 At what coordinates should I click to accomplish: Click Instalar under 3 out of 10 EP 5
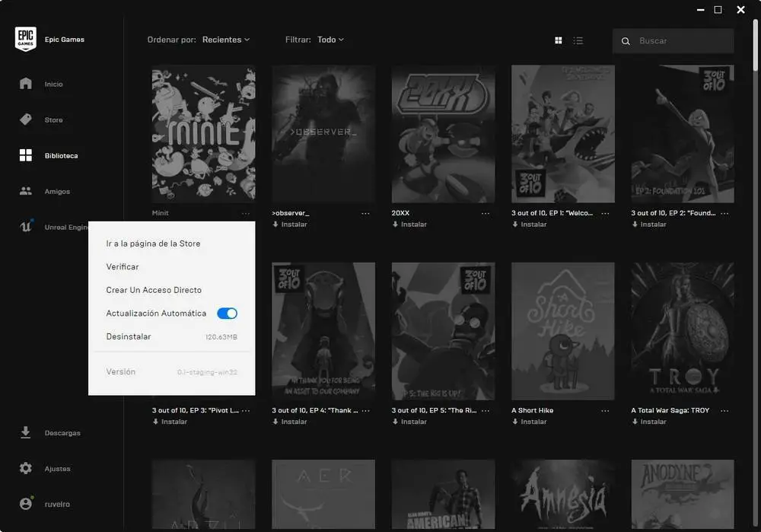point(409,422)
